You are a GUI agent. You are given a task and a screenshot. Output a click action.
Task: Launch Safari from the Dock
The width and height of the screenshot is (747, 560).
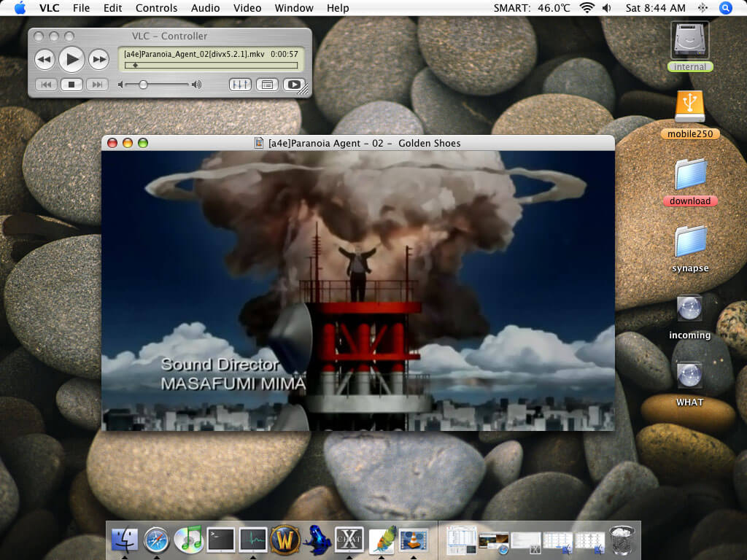(157, 540)
